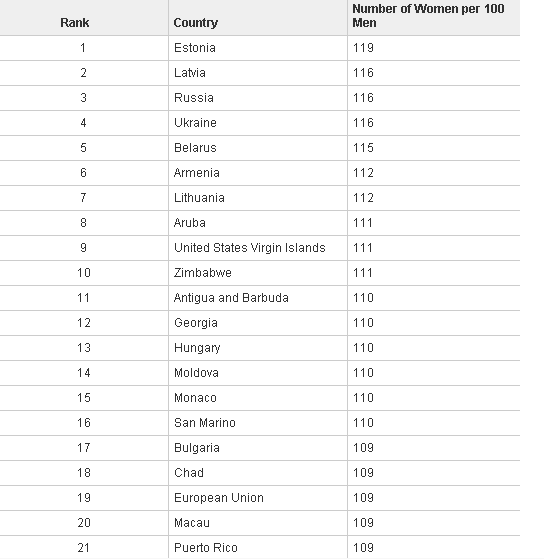Select the value 119 for Estonia
The image size is (544, 559).
click(x=363, y=48)
